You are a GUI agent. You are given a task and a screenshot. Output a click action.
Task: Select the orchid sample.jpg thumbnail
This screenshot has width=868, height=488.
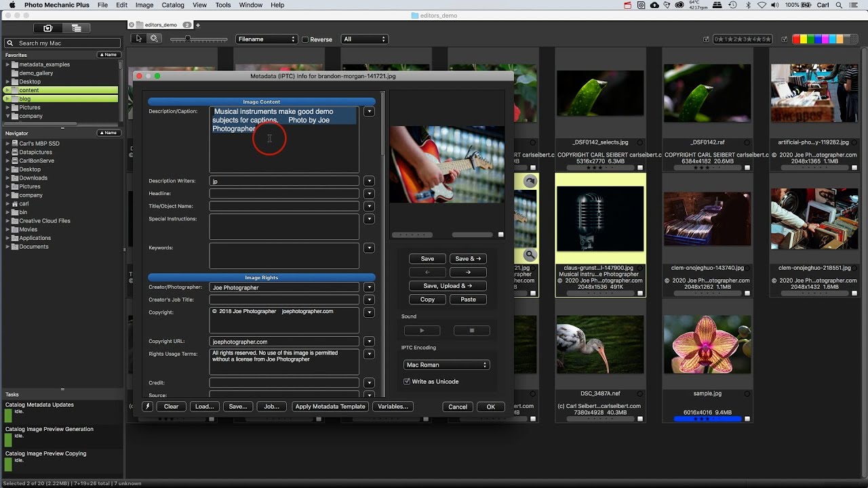[707, 344]
